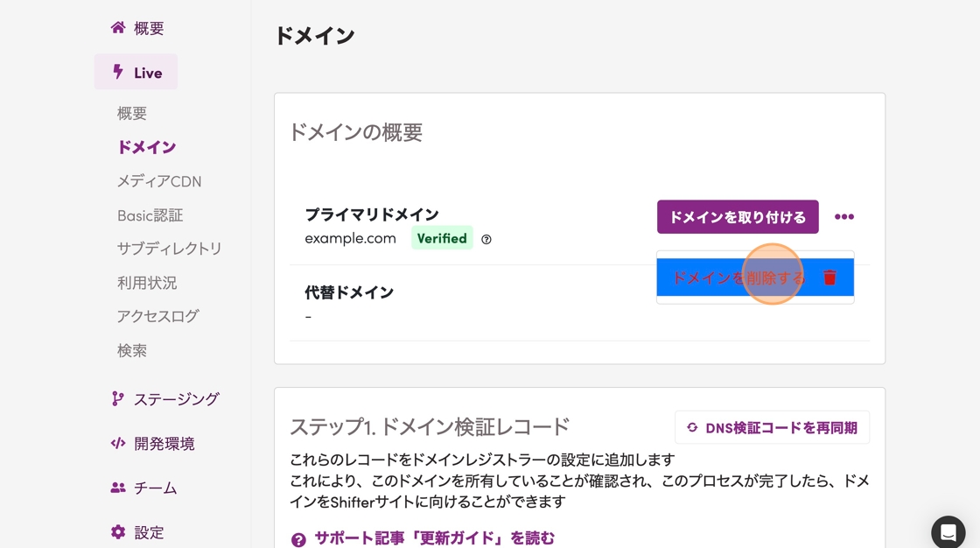Navigate to 利用状況 page

pyautogui.click(x=147, y=283)
